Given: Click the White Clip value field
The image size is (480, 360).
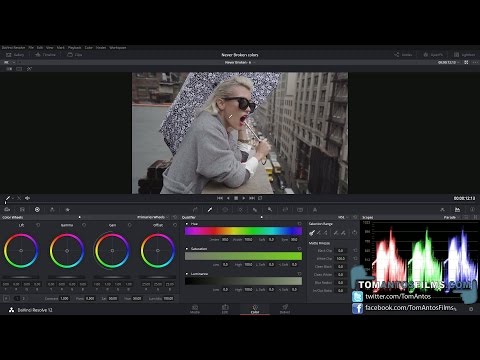Looking at the screenshot, I should (x=340, y=258).
